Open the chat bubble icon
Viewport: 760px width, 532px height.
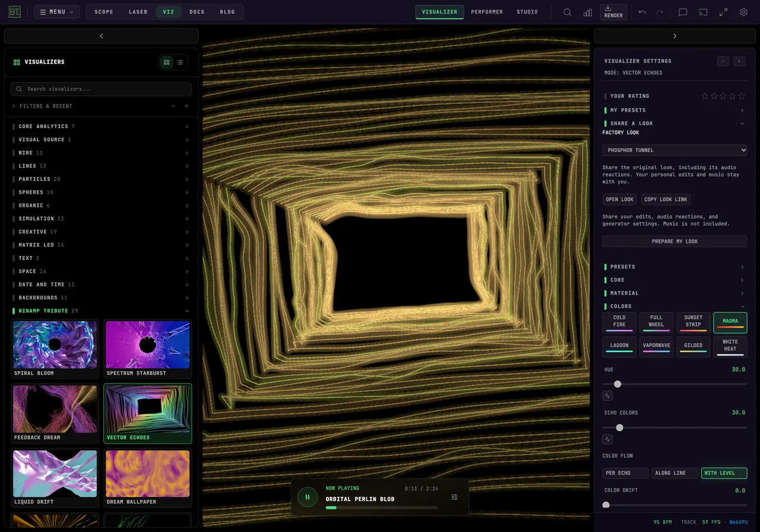683,12
